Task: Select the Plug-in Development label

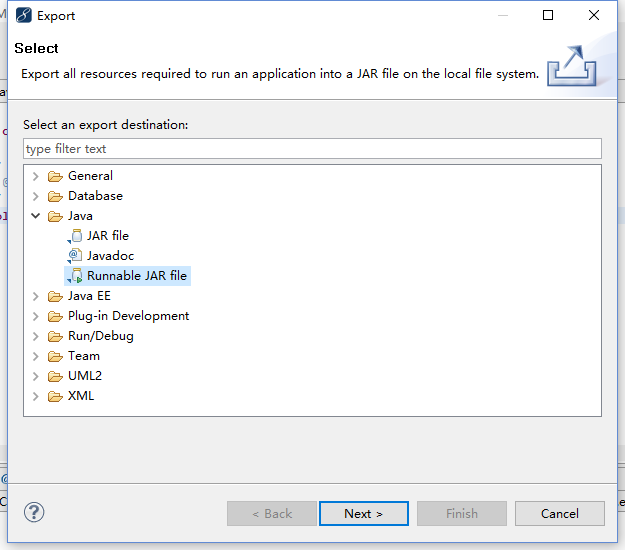Action: coord(128,316)
